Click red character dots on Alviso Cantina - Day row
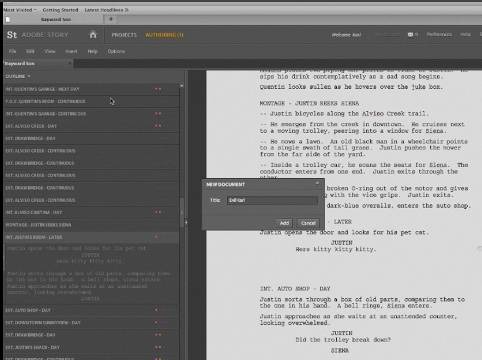The width and height of the screenshot is (482, 360). click(x=158, y=212)
